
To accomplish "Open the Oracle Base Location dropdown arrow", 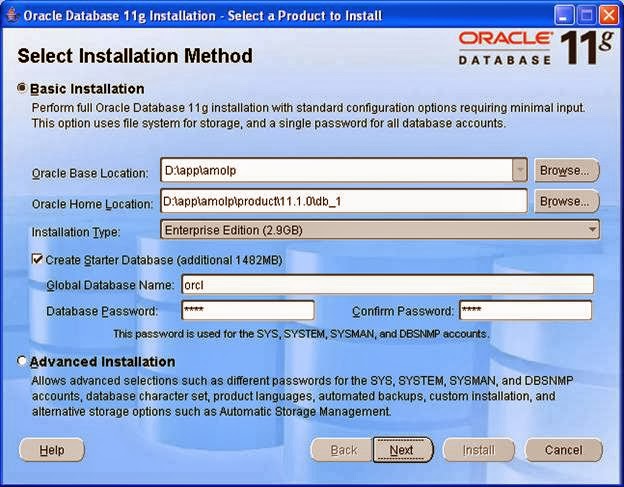I will pos(519,170).
